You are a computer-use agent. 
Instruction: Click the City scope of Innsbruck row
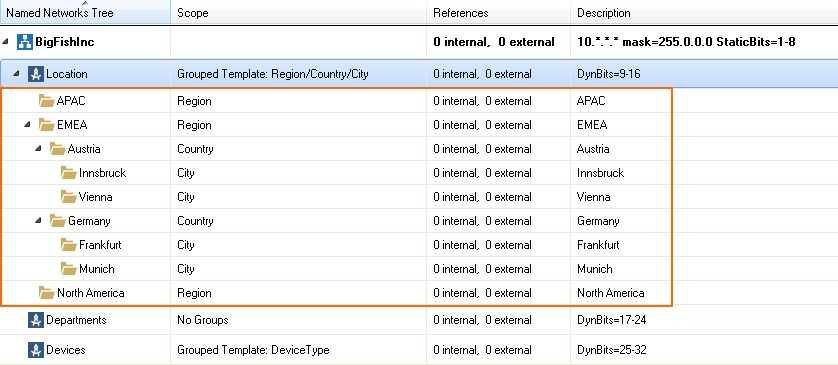coord(186,173)
